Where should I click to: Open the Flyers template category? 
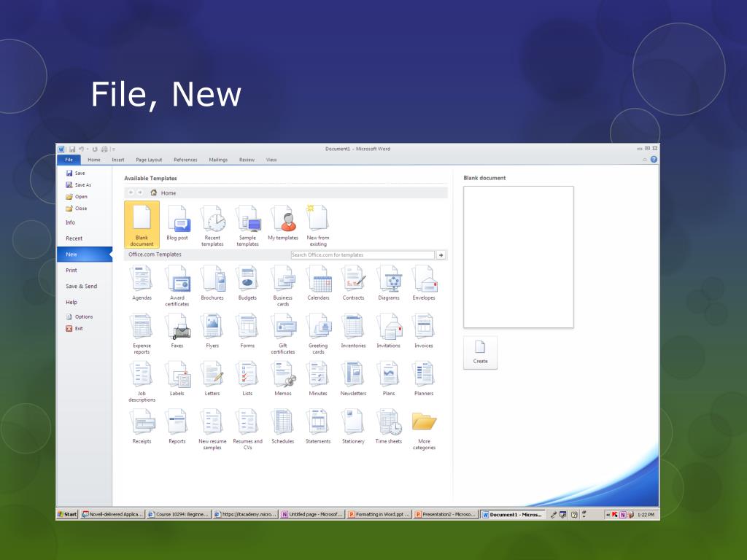[x=212, y=330]
